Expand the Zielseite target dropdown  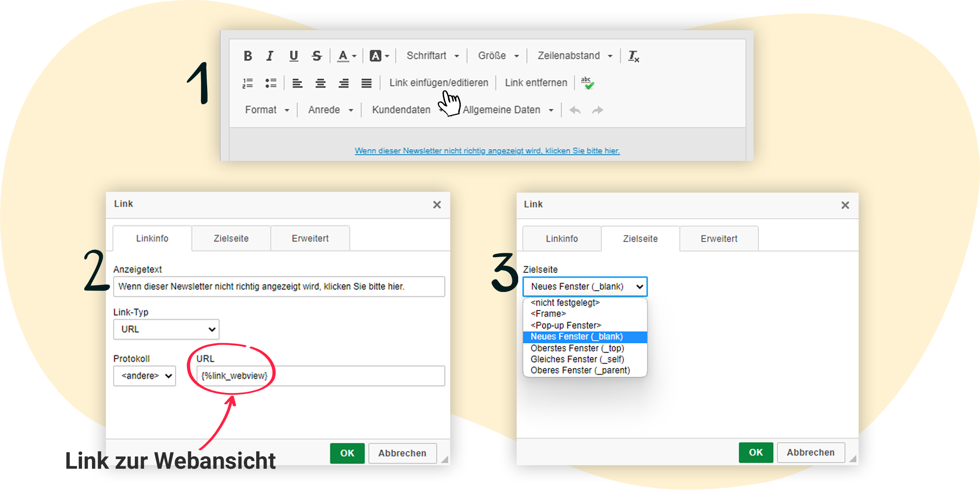click(585, 287)
